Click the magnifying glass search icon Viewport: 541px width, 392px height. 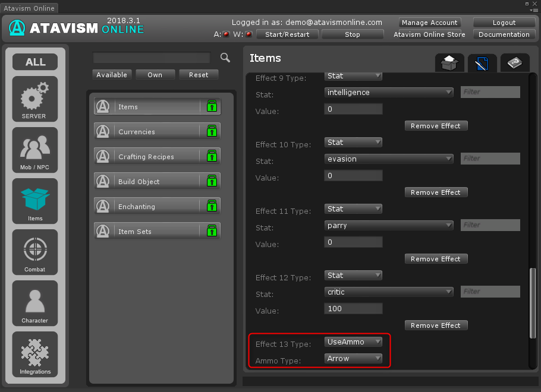pos(225,58)
